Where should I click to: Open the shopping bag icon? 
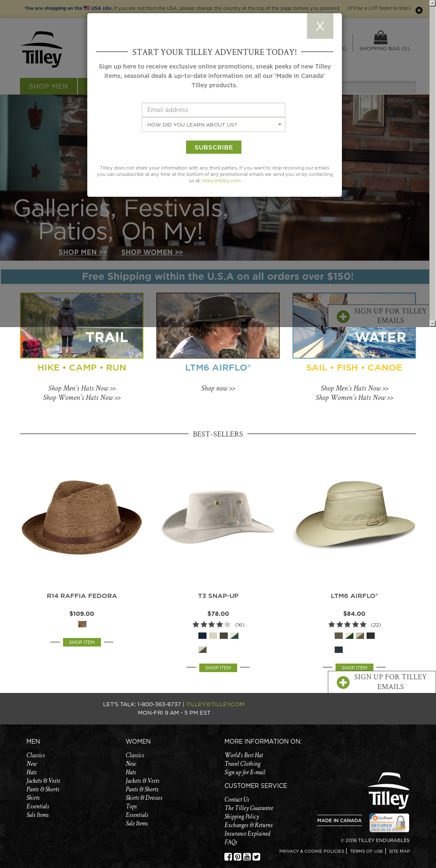click(x=380, y=37)
